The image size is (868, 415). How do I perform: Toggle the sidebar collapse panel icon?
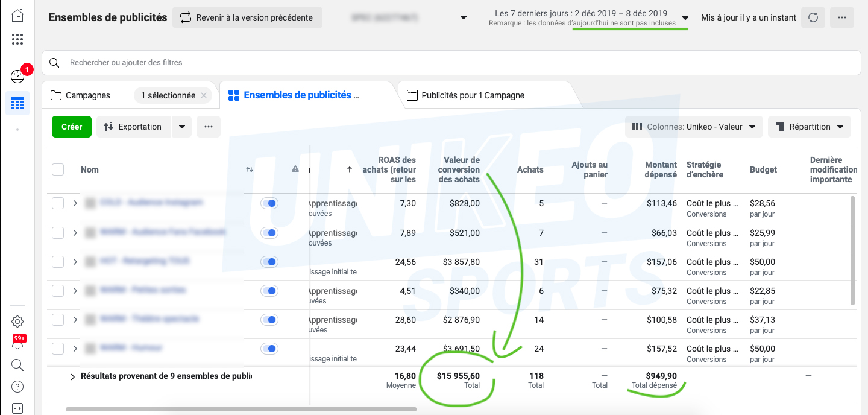click(17, 408)
